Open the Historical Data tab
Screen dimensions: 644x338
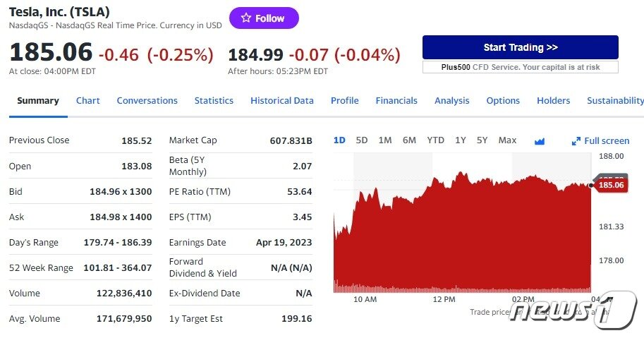pyautogui.click(x=282, y=101)
